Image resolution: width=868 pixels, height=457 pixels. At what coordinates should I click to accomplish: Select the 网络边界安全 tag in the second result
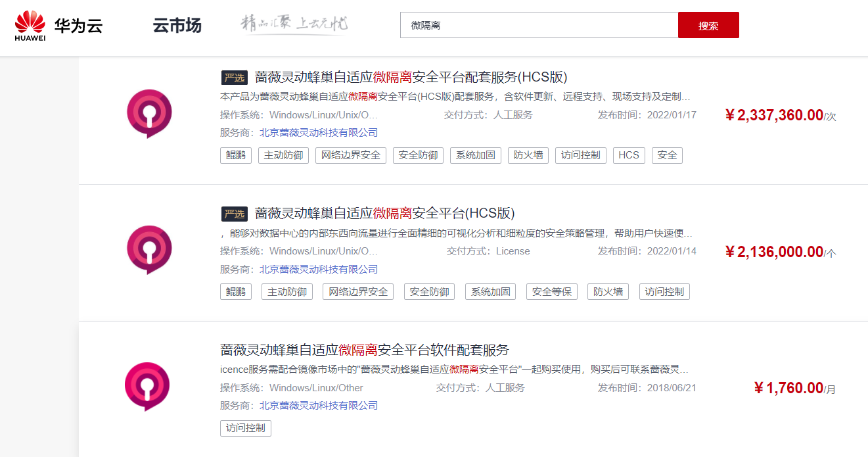358,292
